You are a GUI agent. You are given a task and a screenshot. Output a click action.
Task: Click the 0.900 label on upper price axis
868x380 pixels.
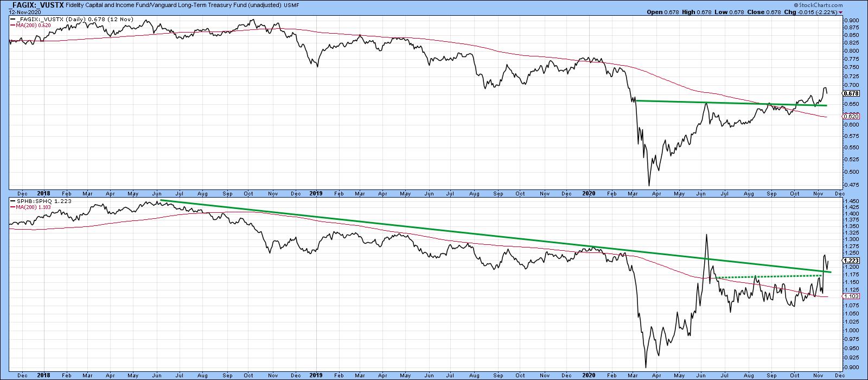point(851,20)
